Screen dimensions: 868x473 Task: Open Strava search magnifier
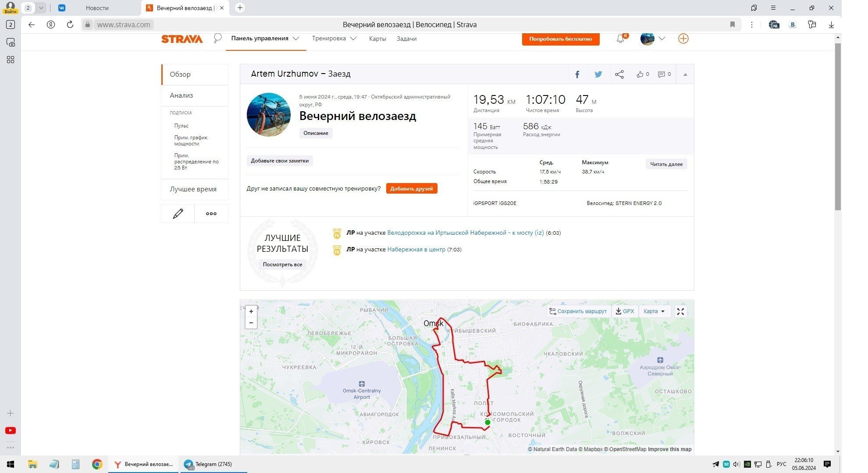click(217, 39)
